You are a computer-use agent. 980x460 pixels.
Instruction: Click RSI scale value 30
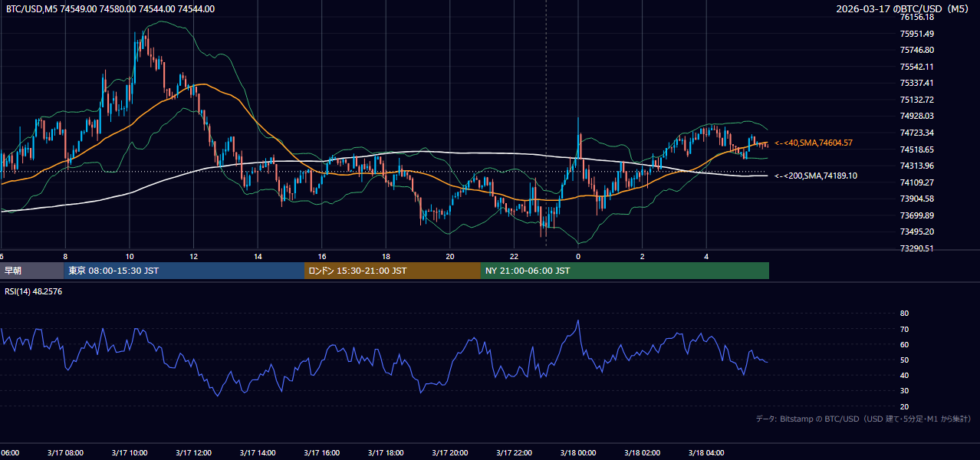click(905, 391)
